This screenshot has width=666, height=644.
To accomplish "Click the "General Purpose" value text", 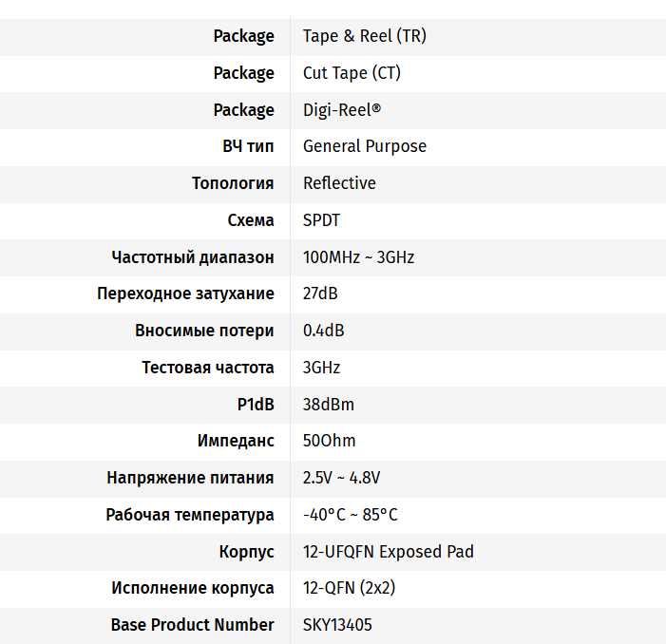I will click(x=364, y=146).
